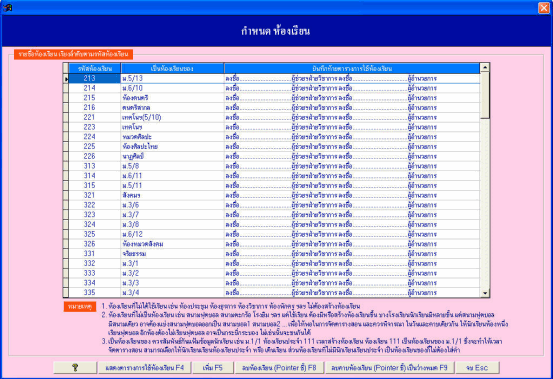
Task: Close the window with the X button
Action: (x=543, y=7)
